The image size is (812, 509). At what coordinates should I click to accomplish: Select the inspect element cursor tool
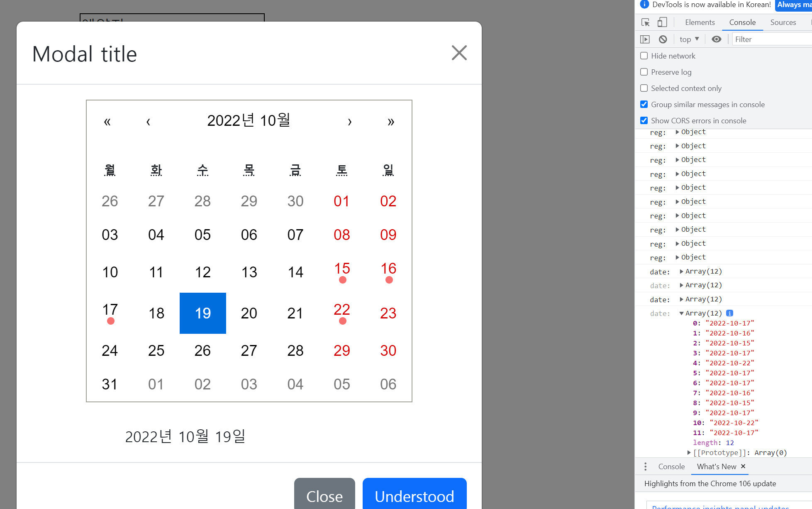(645, 22)
